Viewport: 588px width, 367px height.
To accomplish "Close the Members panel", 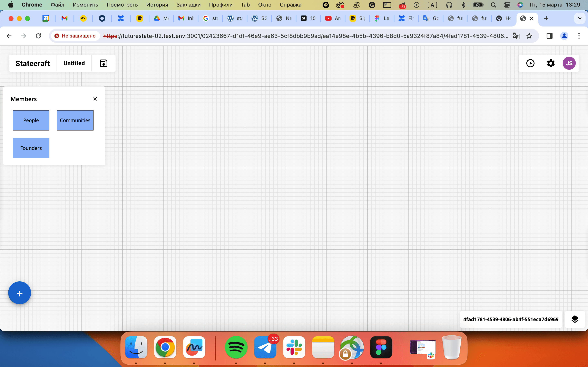I will [x=95, y=99].
